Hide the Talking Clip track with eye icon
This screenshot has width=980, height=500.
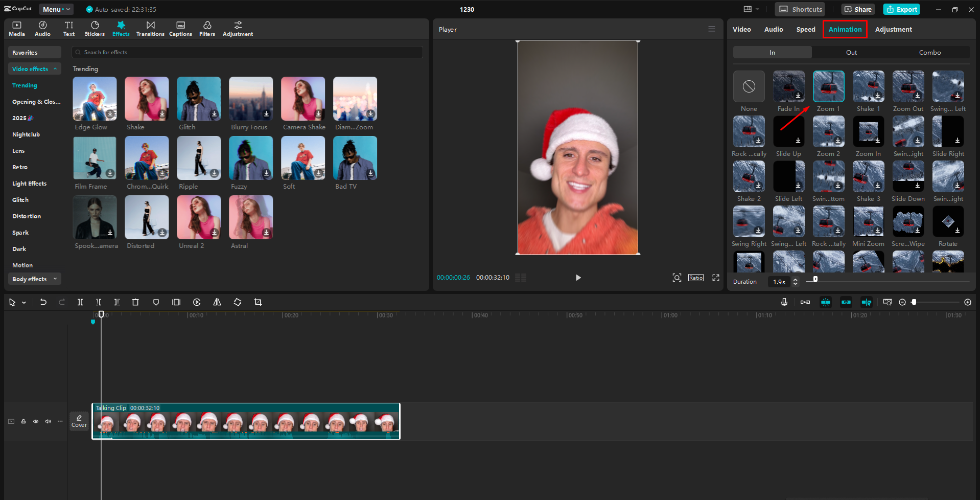pos(36,421)
